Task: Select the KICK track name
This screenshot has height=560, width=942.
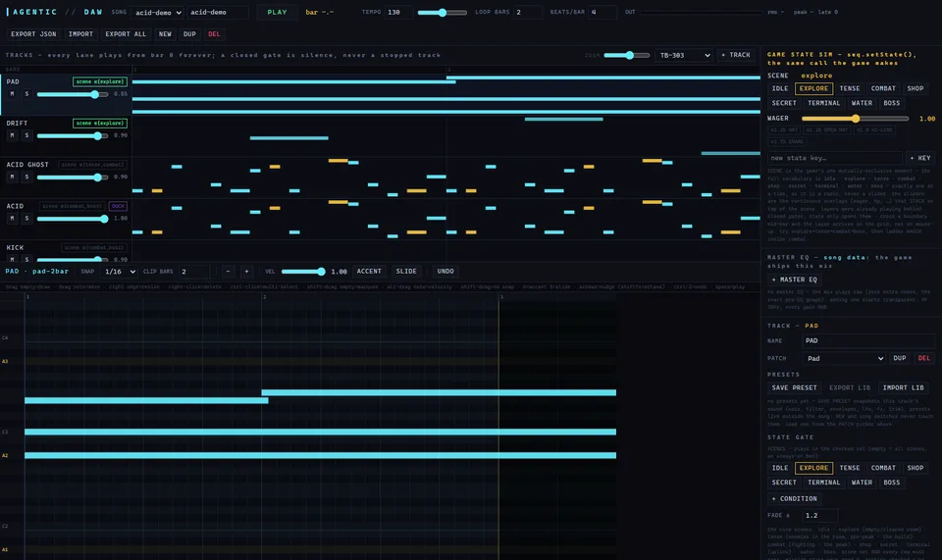Action: [x=15, y=247]
